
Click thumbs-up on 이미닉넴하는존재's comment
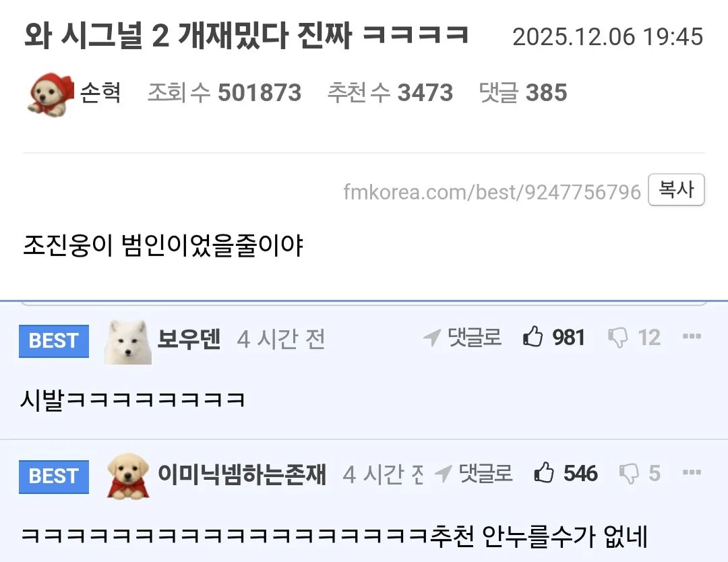[x=544, y=472]
